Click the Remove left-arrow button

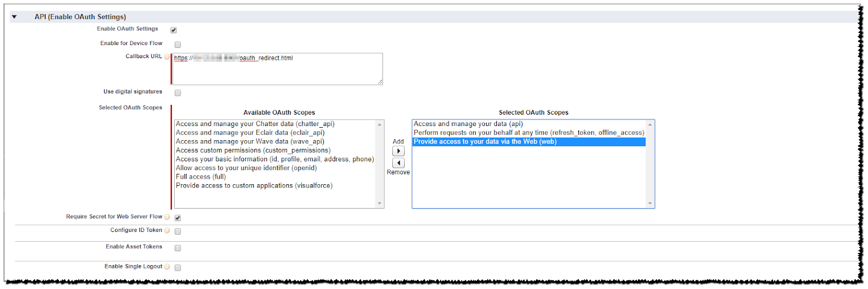click(x=398, y=163)
